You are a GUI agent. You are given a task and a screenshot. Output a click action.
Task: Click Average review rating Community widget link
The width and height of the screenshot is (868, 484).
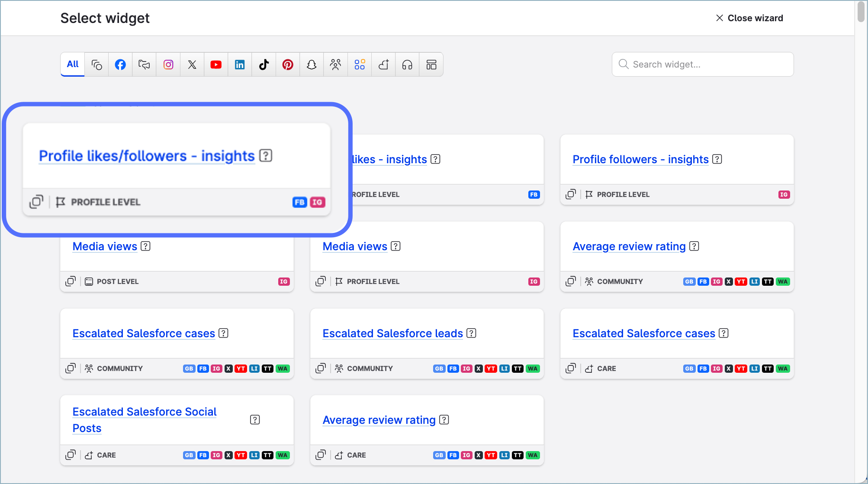click(629, 246)
